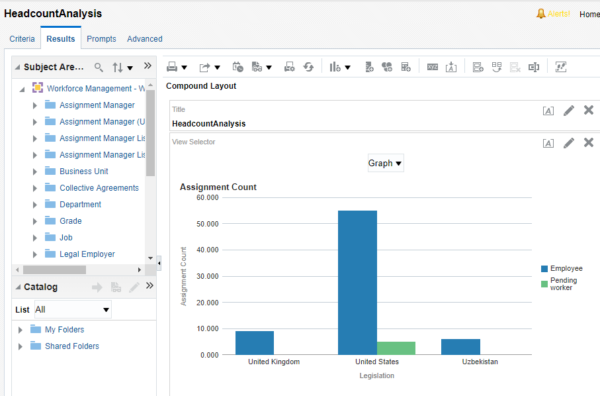
Task: Expand the Legal Employer folder
Action: (34, 254)
